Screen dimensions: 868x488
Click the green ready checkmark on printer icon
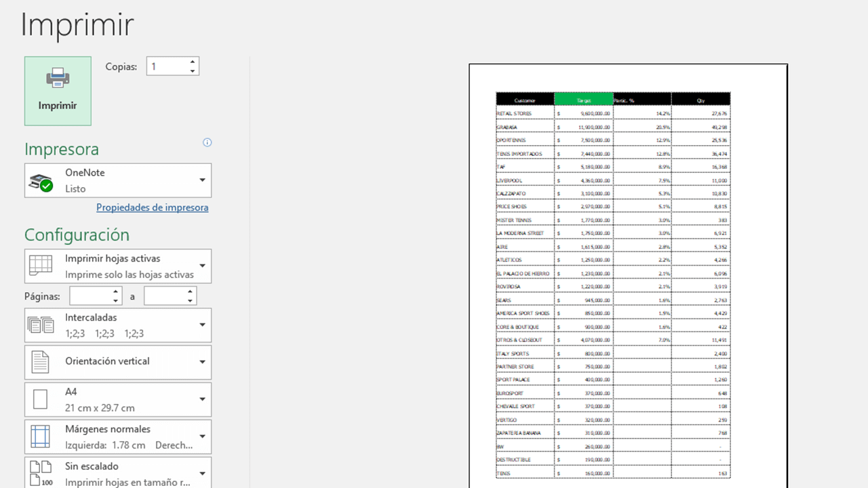(x=48, y=186)
